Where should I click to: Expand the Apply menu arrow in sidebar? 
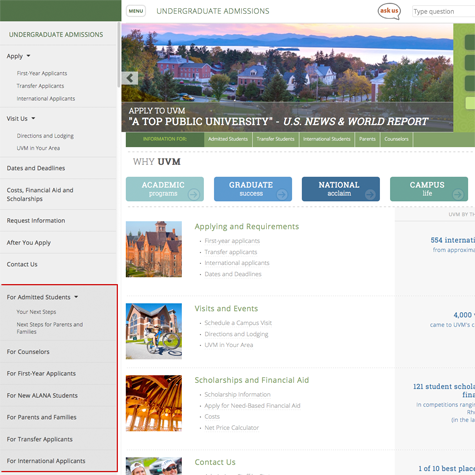pos(28,56)
